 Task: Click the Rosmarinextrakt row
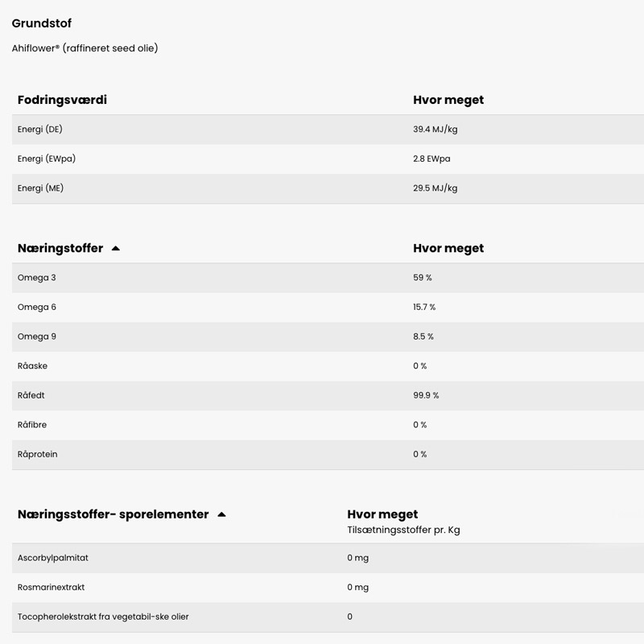(x=328, y=588)
